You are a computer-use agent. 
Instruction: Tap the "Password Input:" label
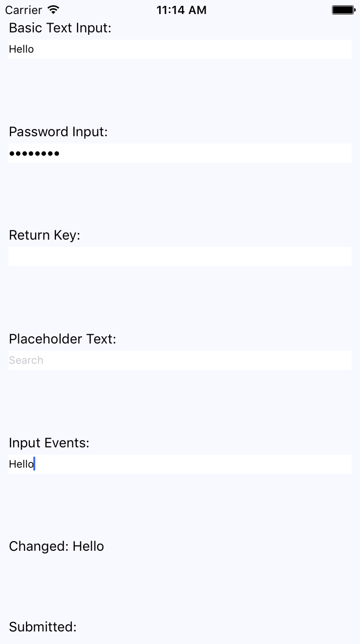[58, 132]
